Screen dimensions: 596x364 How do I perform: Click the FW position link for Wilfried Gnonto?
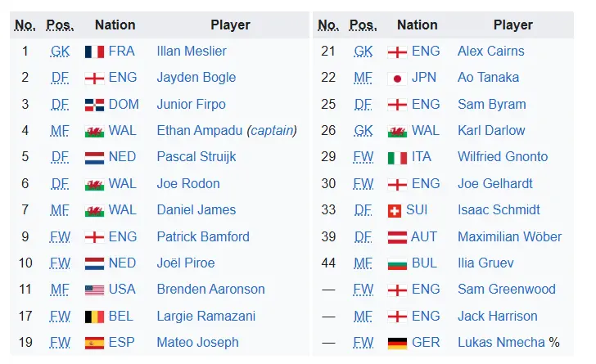pyautogui.click(x=363, y=158)
